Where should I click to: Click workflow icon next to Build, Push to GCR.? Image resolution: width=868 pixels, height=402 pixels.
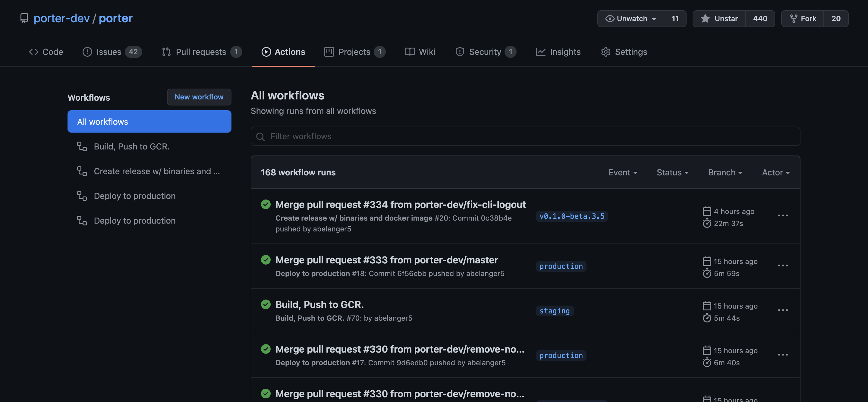[x=82, y=146]
